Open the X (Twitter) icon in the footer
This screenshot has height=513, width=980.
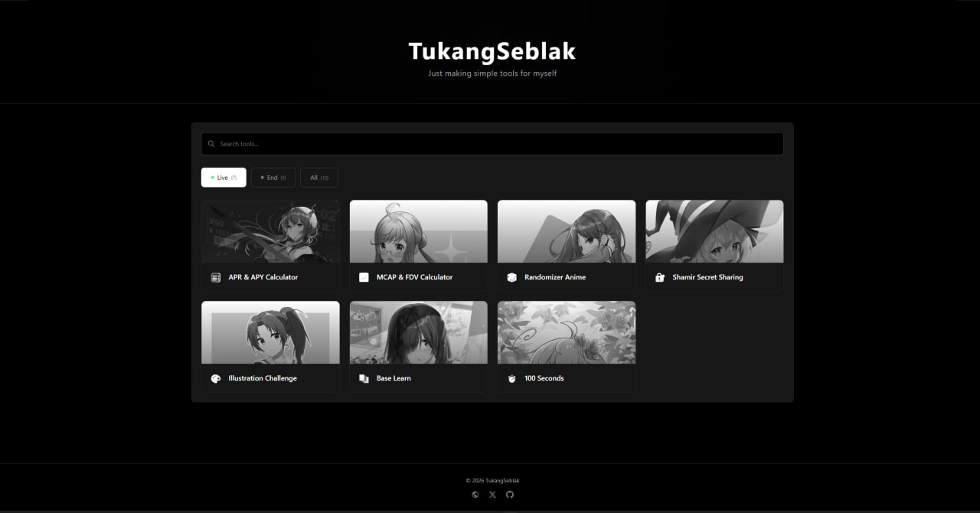tap(492, 495)
